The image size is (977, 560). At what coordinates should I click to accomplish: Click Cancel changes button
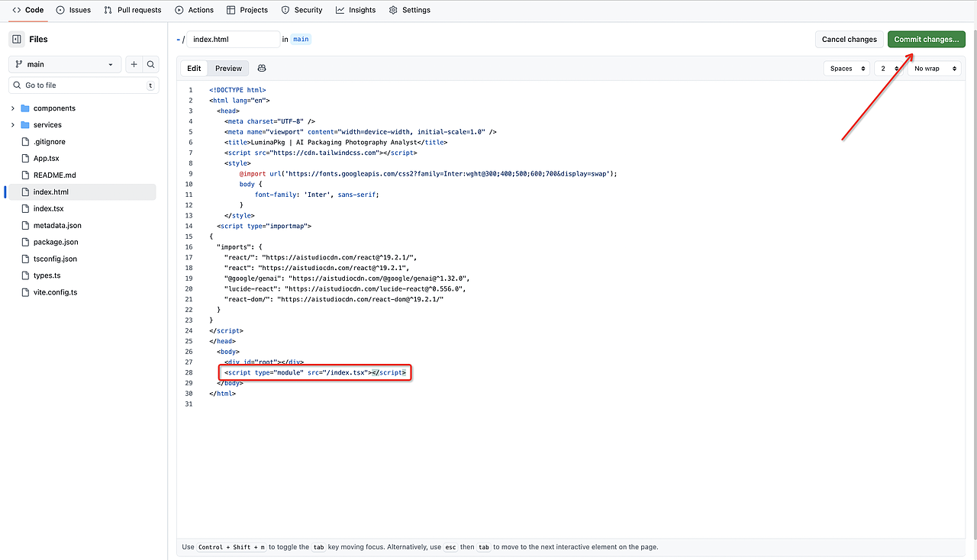click(849, 40)
